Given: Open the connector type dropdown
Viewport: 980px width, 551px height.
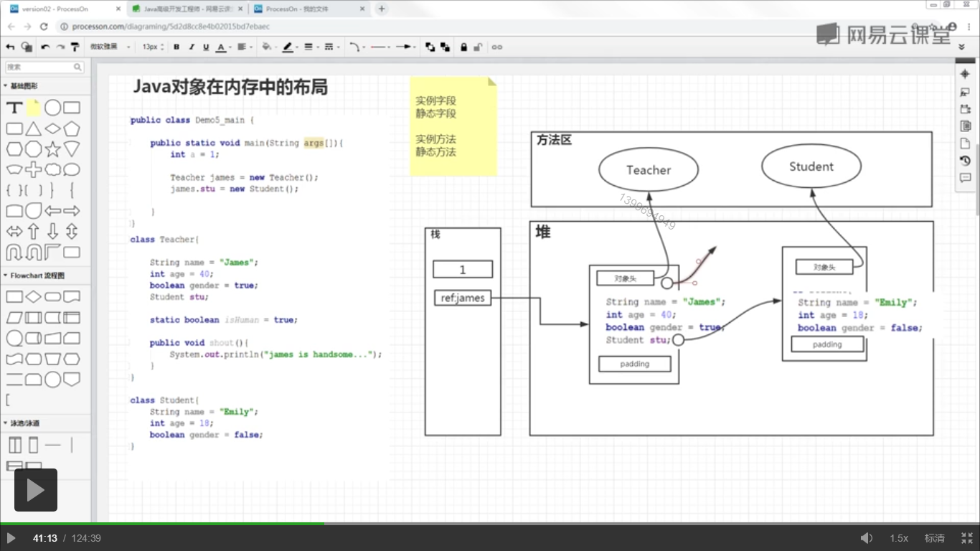Looking at the screenshot, I should [x=357, y=47].
